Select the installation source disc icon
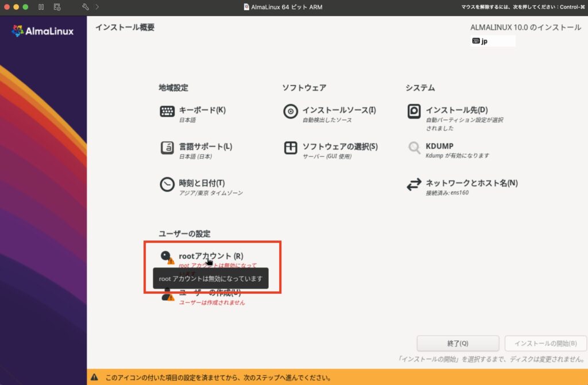The image size is (588, 385). [291, 111]
